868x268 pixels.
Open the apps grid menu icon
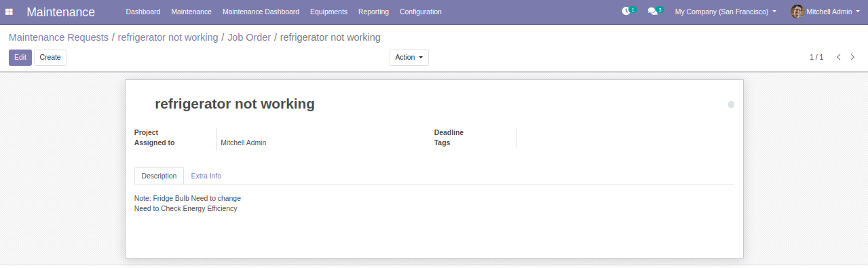point(10,12)
